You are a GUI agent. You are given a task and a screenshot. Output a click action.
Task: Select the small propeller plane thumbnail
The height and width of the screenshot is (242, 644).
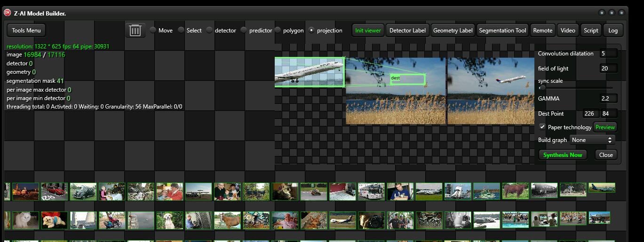coord(199,191)
